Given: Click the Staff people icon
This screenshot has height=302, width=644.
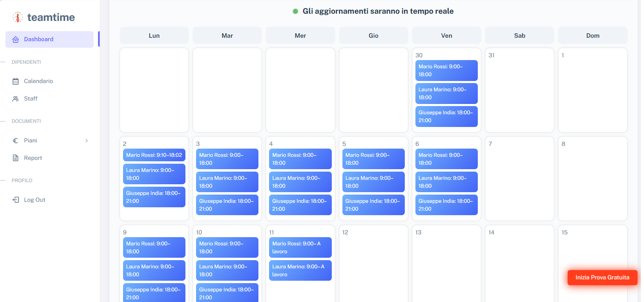Looking at the screenshot, I should [15, 99].
